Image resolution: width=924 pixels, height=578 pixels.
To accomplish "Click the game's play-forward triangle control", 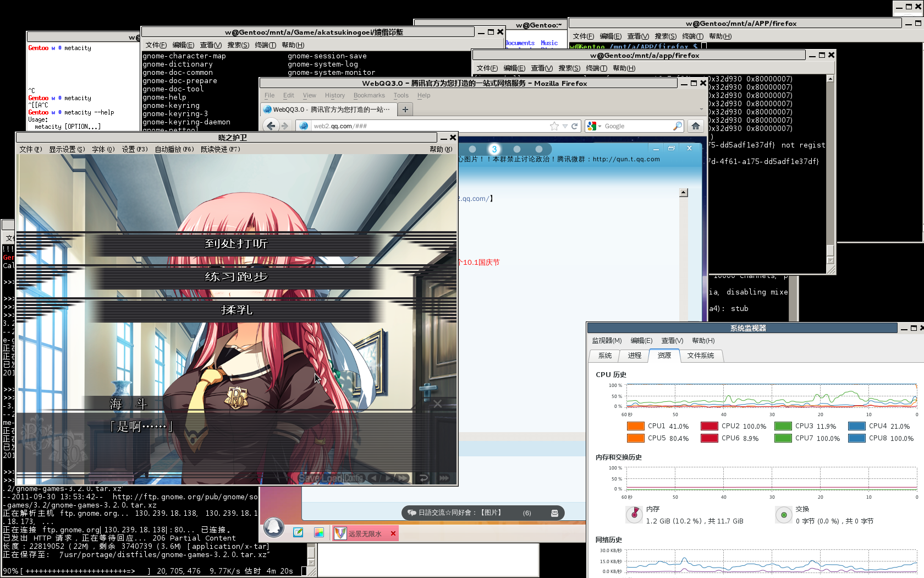I will pyautogui.click(x=388, y=478).
